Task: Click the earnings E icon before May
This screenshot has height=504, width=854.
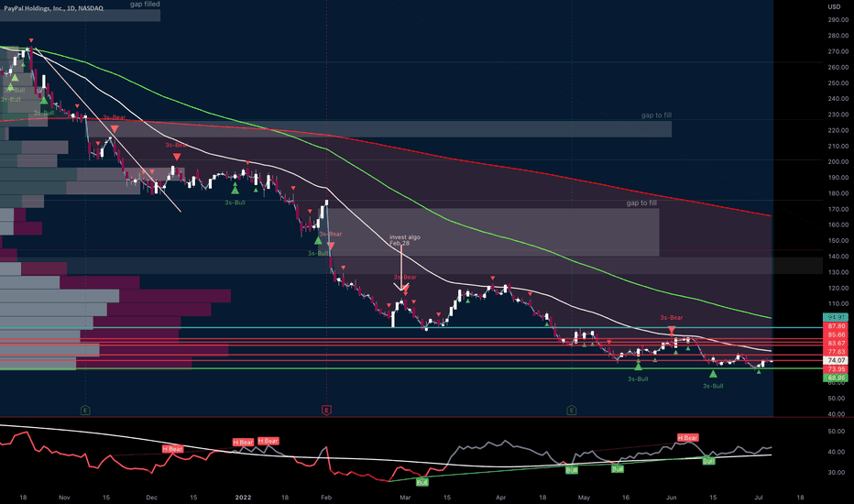Action: pos(572,410)
